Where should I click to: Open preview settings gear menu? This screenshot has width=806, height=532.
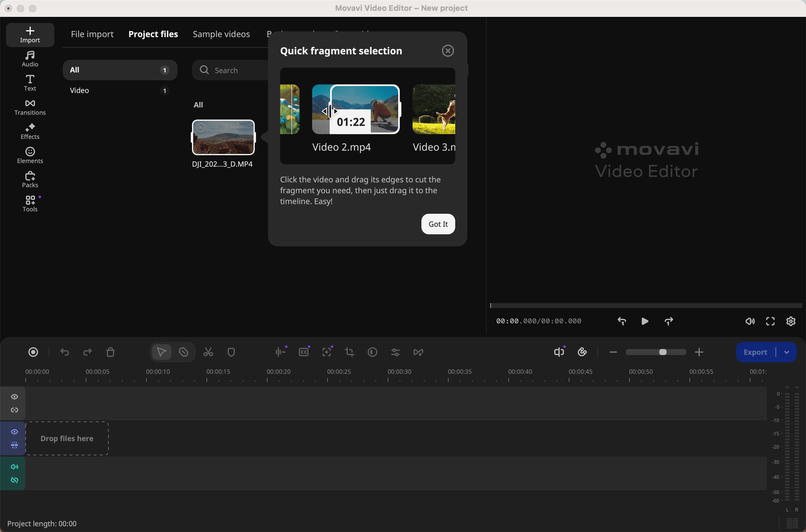791,321
